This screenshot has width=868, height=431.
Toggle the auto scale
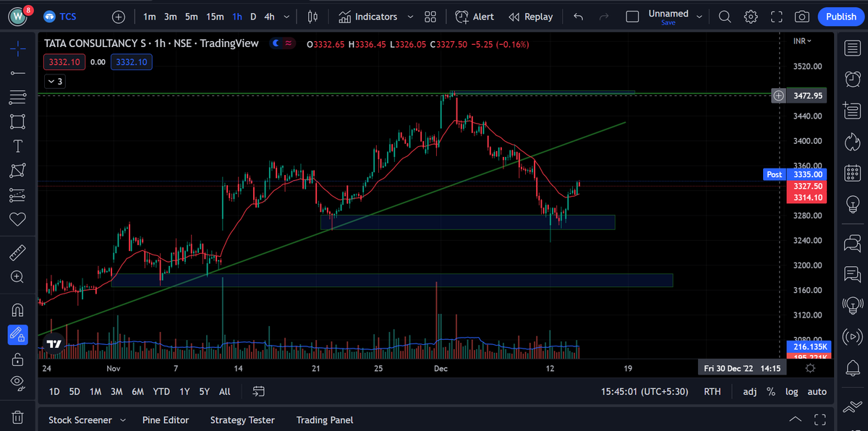point(817,391)
